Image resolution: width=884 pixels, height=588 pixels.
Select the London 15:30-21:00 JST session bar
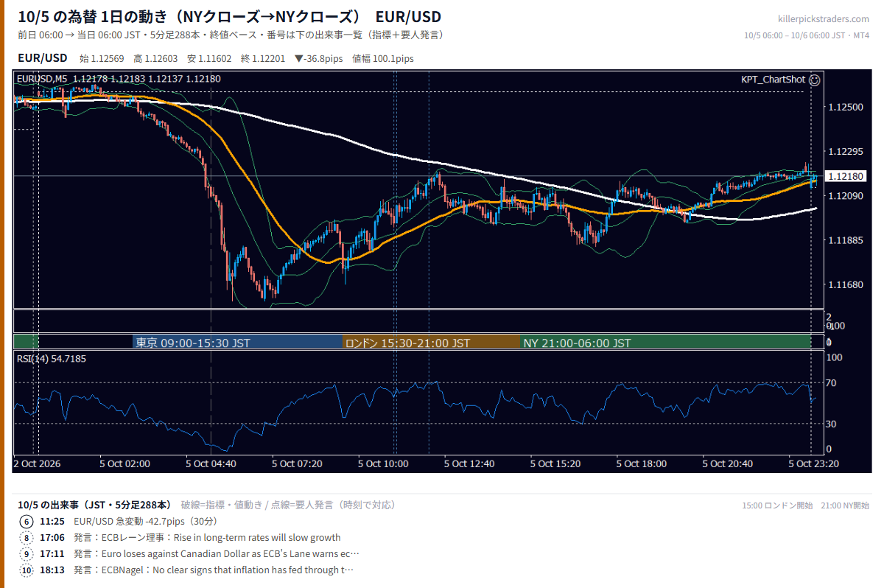432,343
